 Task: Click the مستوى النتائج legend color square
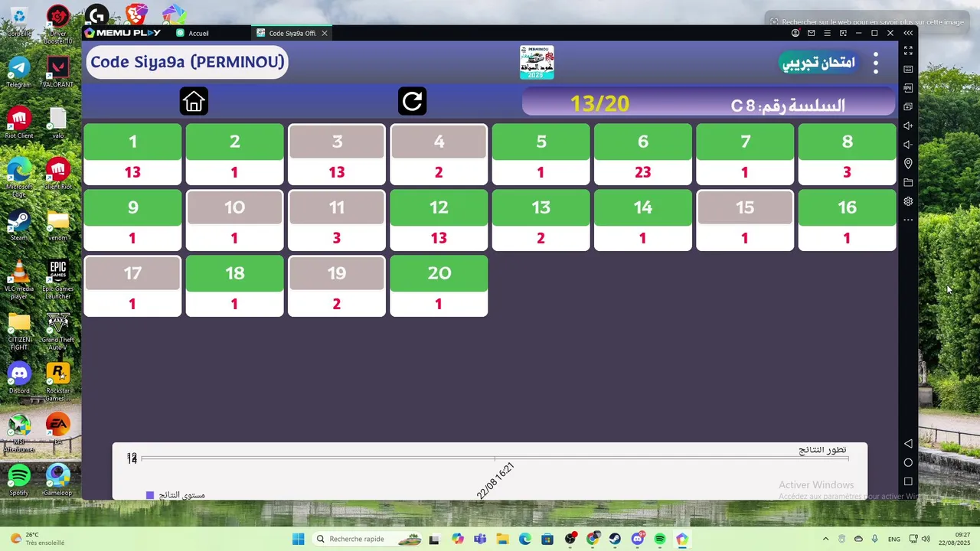click(x=150, y=495)
